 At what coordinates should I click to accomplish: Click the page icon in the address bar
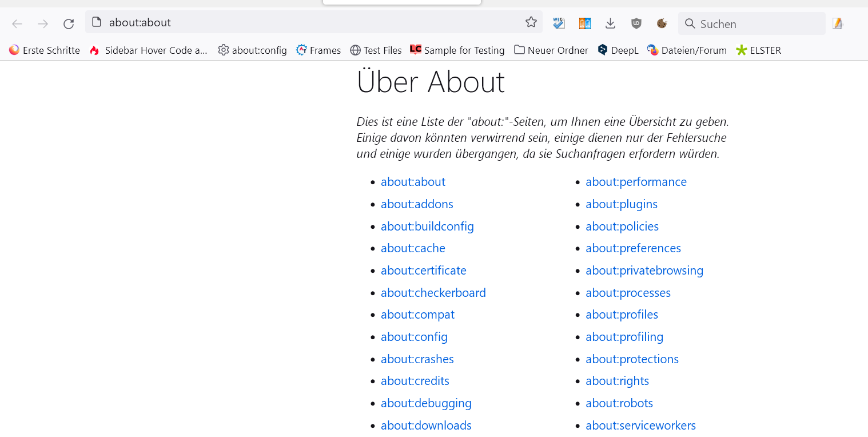point(97,22)
